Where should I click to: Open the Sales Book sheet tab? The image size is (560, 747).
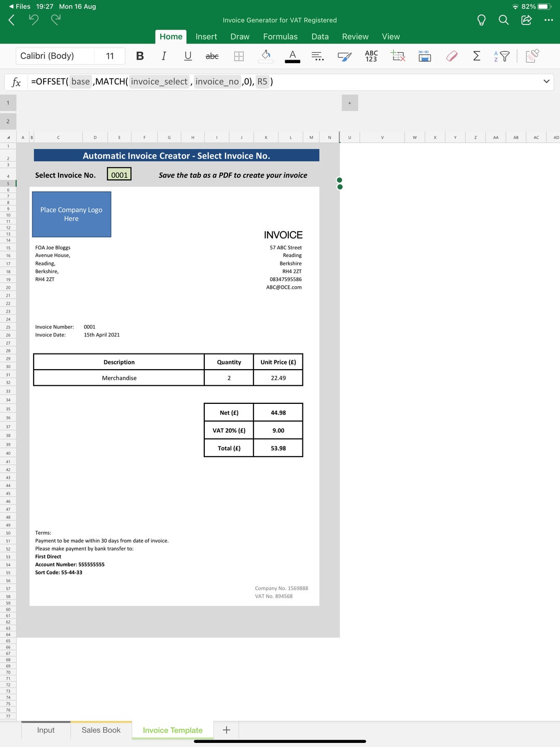tap(101, 730)
